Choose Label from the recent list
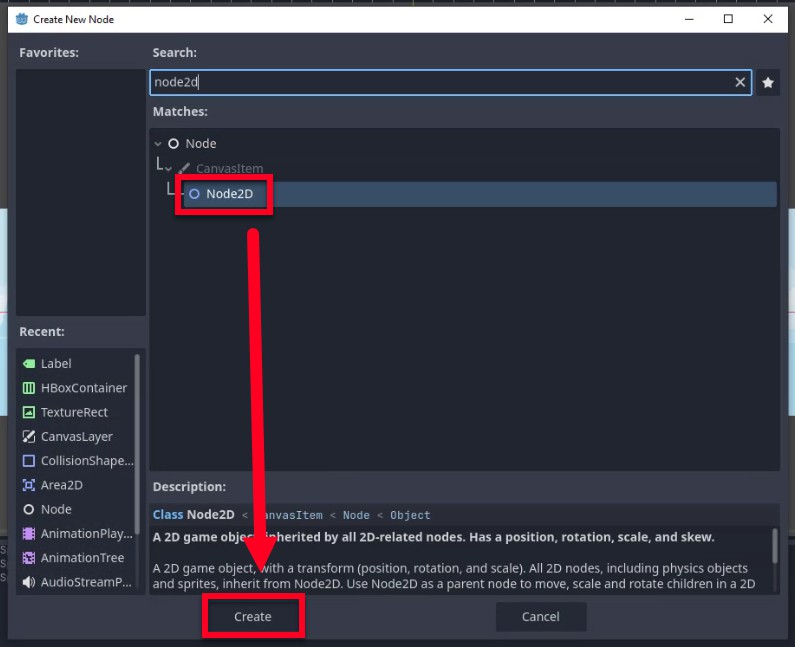 (x=56, y=364)
